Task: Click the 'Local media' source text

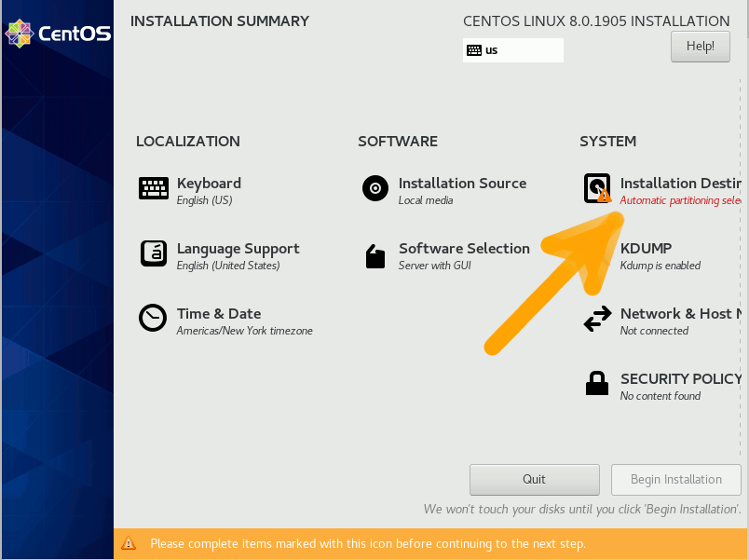Action: click(x=426, y=200)
